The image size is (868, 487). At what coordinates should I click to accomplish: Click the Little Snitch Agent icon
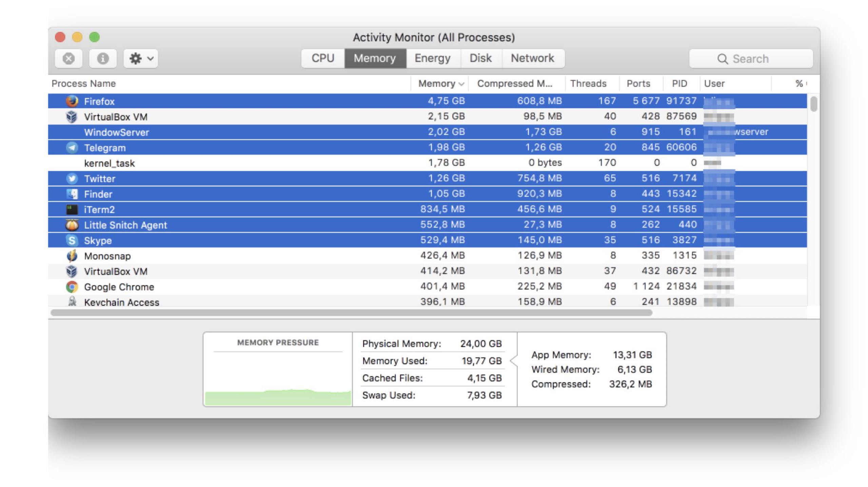click(x=72, y=225)
